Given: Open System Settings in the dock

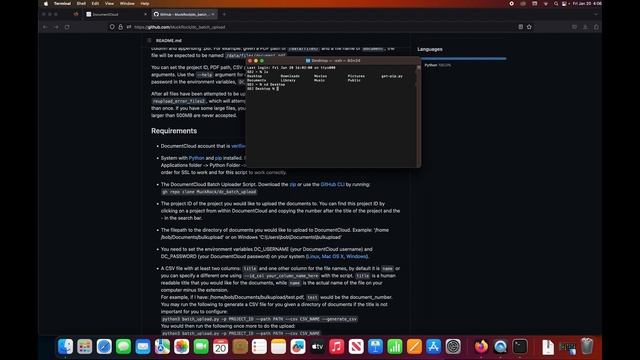Looking at the screenshot, I should coord(453,347).
